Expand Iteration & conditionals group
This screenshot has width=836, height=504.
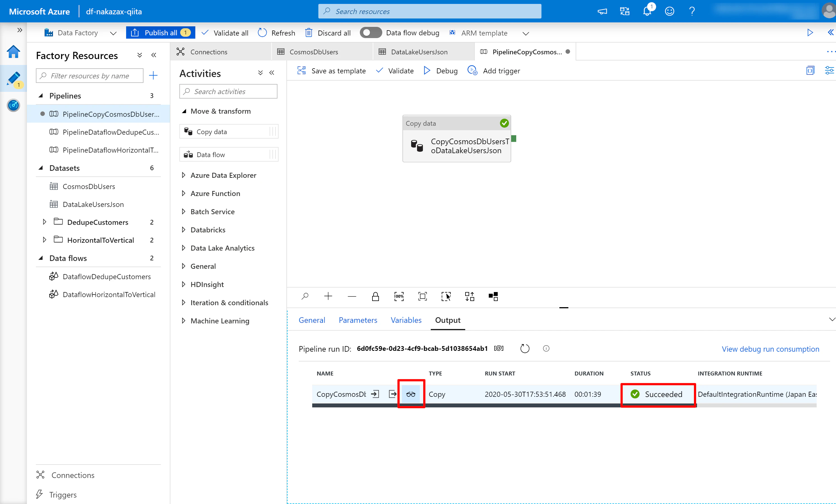click(184, 303)
